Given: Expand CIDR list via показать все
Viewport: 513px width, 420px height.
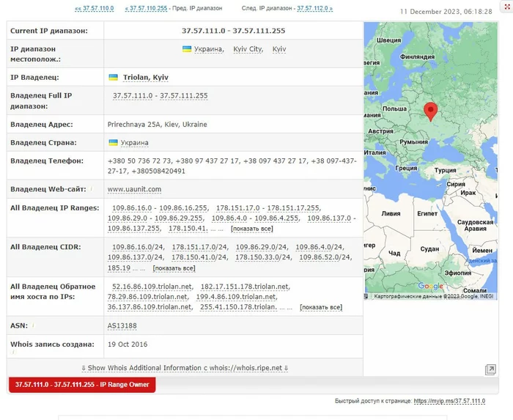Looking at the screenshot, I should coord(174,268).
